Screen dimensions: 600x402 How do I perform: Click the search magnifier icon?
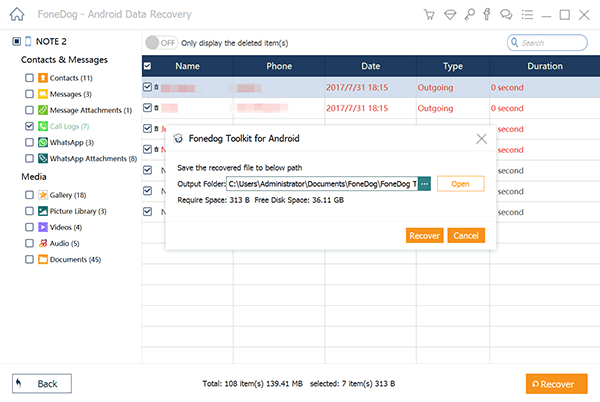pyautogui.click(x=515, y=42)
